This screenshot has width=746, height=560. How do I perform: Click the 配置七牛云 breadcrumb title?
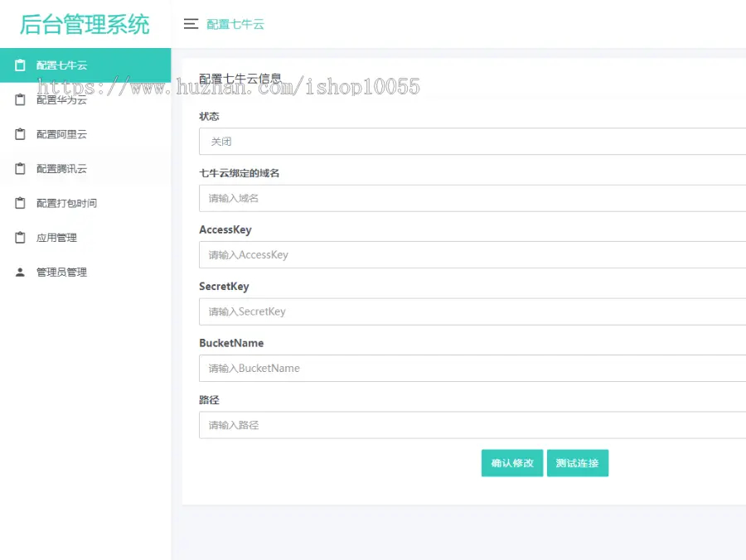[235, 24]
